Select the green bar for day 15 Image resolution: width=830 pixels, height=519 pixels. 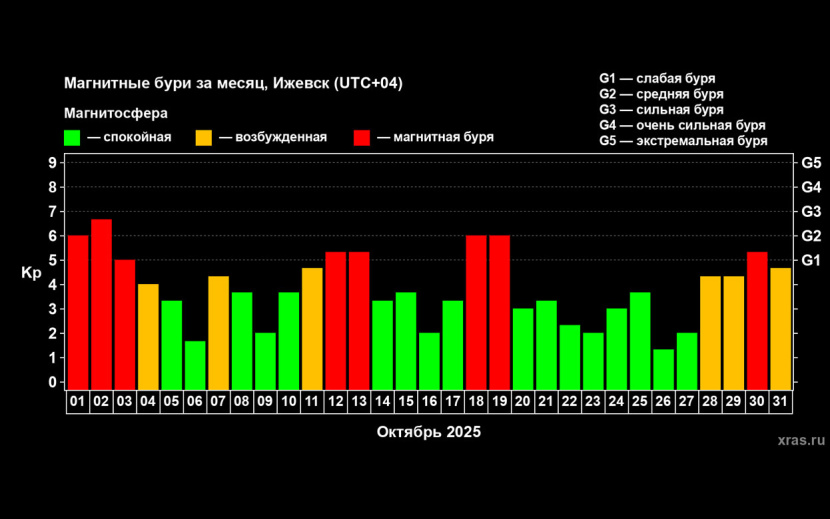[x=405, y=339]
